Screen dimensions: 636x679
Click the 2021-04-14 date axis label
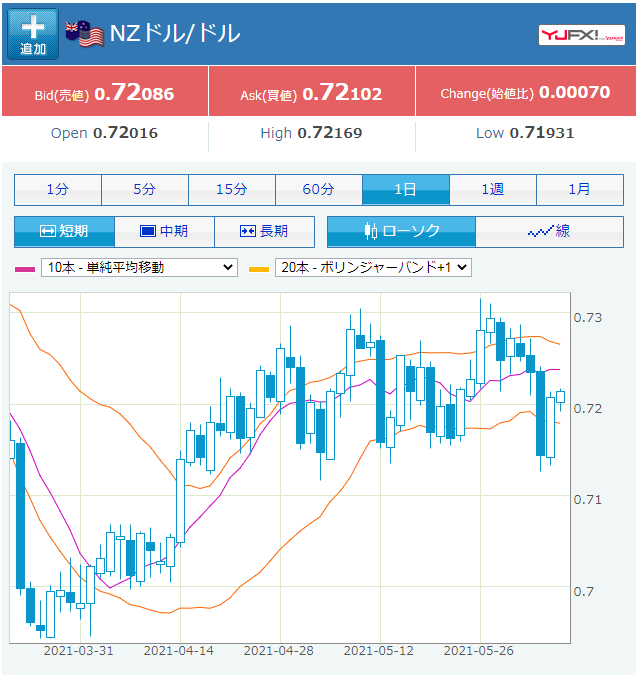178,651
